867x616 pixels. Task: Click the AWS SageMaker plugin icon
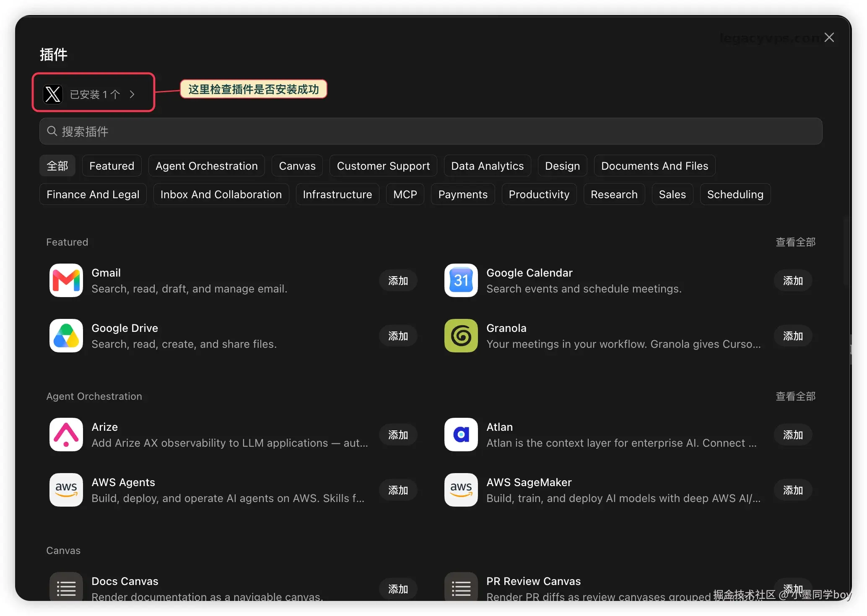point(461,490)
